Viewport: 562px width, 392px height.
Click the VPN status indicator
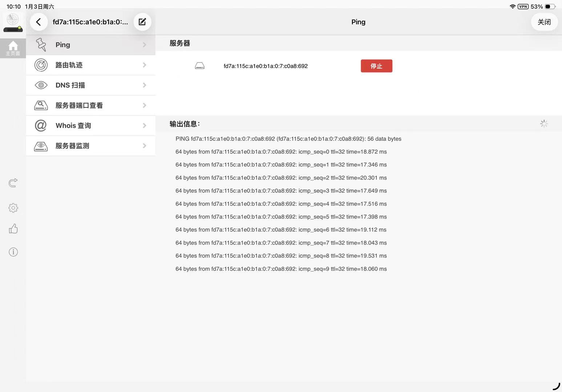pos(523,7)
